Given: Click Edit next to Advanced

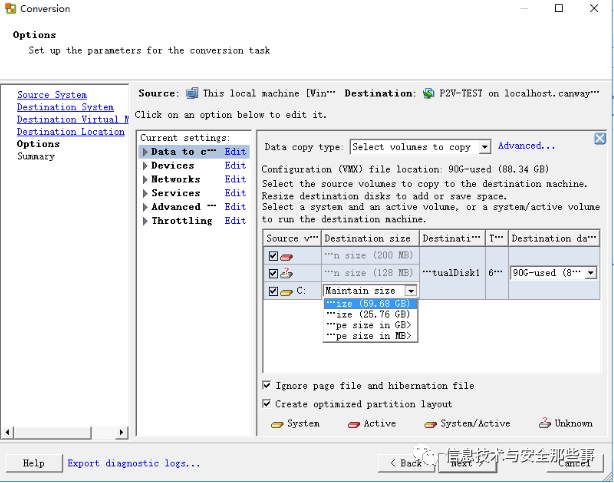Looking at the screenshot, I should point(235,207).
